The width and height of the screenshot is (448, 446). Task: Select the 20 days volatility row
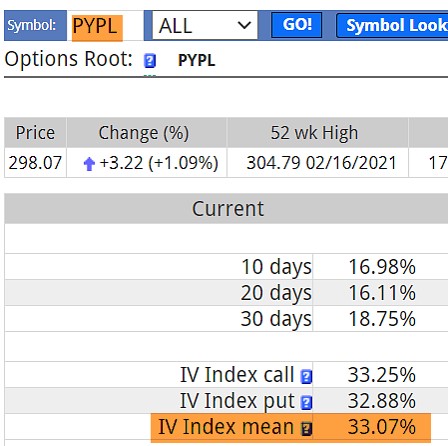pyautogui.click(x=227, y=293)
